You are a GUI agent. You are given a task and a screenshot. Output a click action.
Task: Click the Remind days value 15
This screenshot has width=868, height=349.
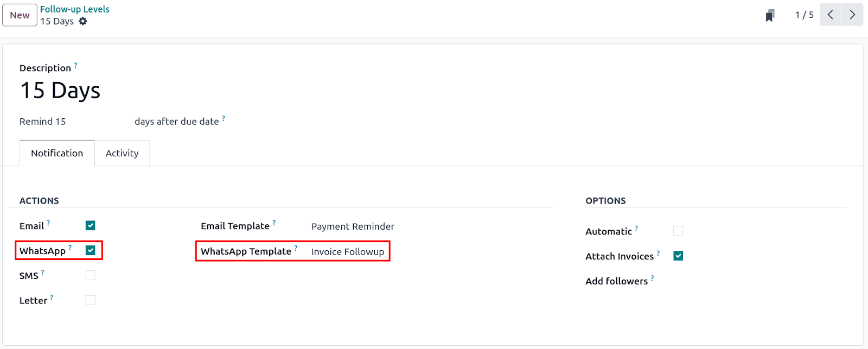point(60,122)
